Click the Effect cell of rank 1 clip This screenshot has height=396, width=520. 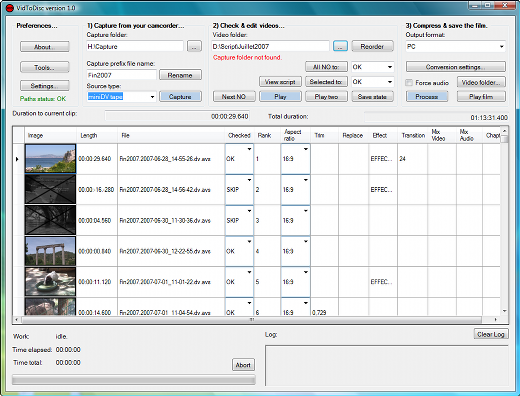(383, 159)
